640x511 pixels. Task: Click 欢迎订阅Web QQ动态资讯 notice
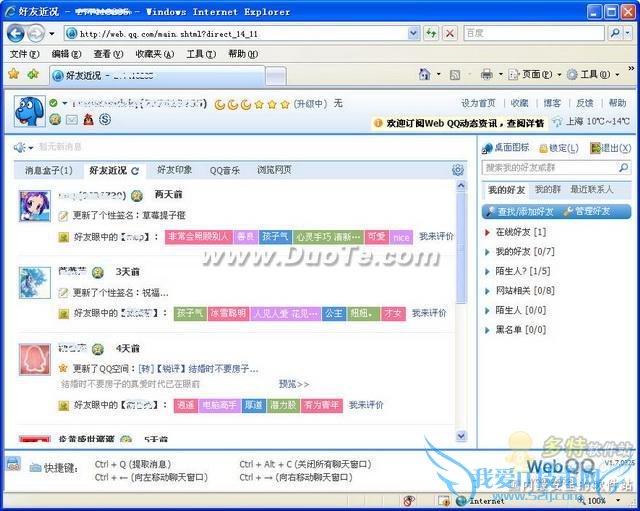[459, 123]
